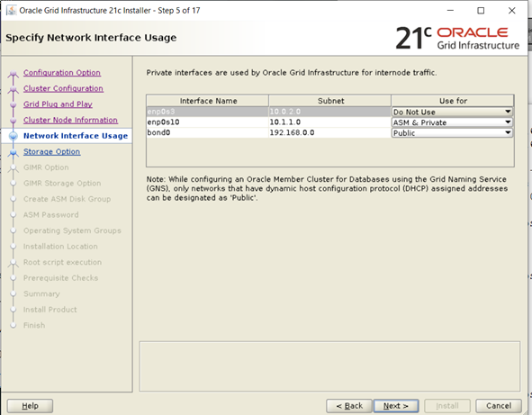Click the Network Interface Usage step bullet
Viewport: 532px width, 415px height.
(x=14, y=136)
